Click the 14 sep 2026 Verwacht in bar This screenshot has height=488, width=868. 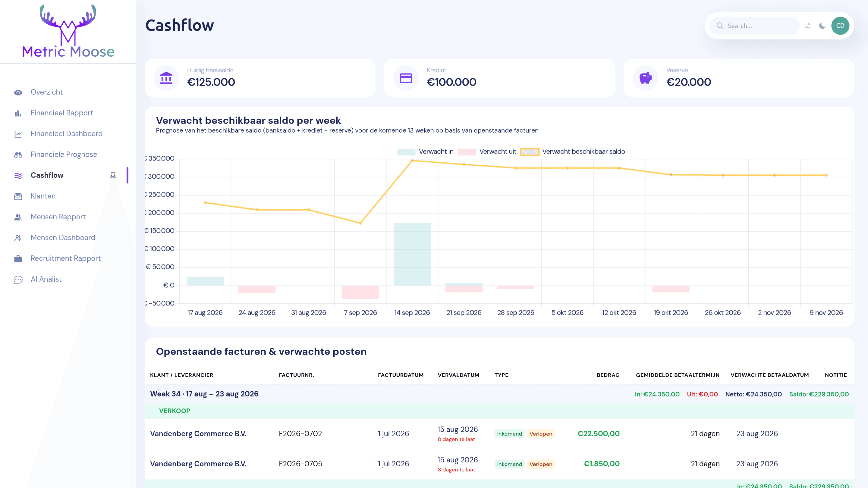tap(412, 254)
